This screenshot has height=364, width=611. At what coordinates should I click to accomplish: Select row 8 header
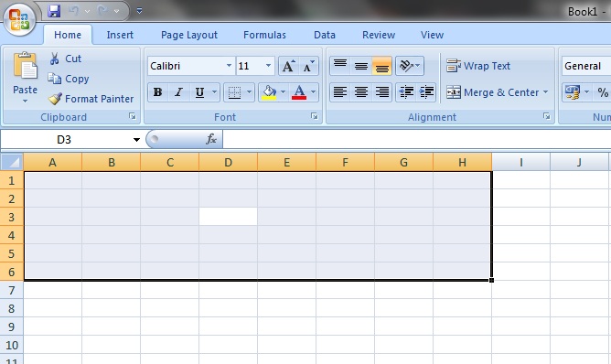[x=11, y=308]
